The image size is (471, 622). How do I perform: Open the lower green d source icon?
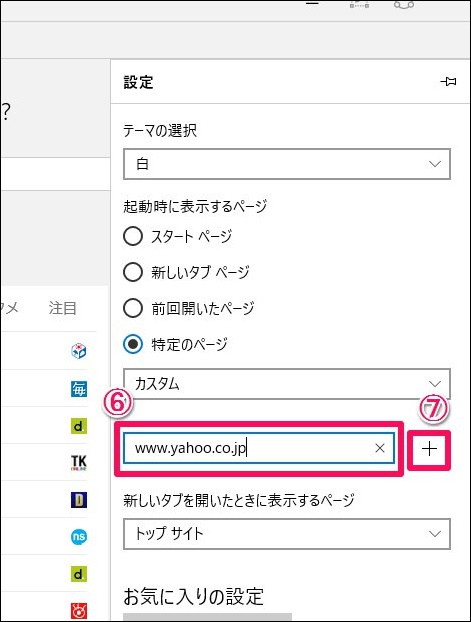click(x=79, y=574)
